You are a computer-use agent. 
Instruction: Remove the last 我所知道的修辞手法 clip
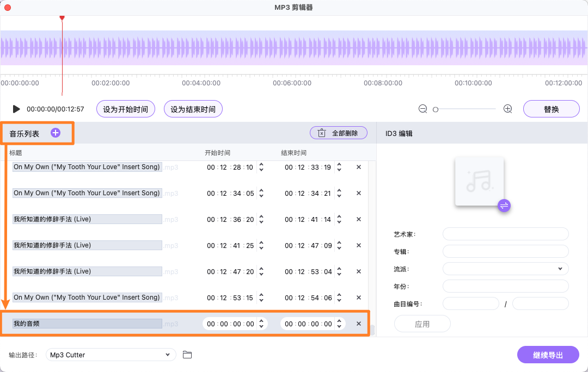pos(358,271)
